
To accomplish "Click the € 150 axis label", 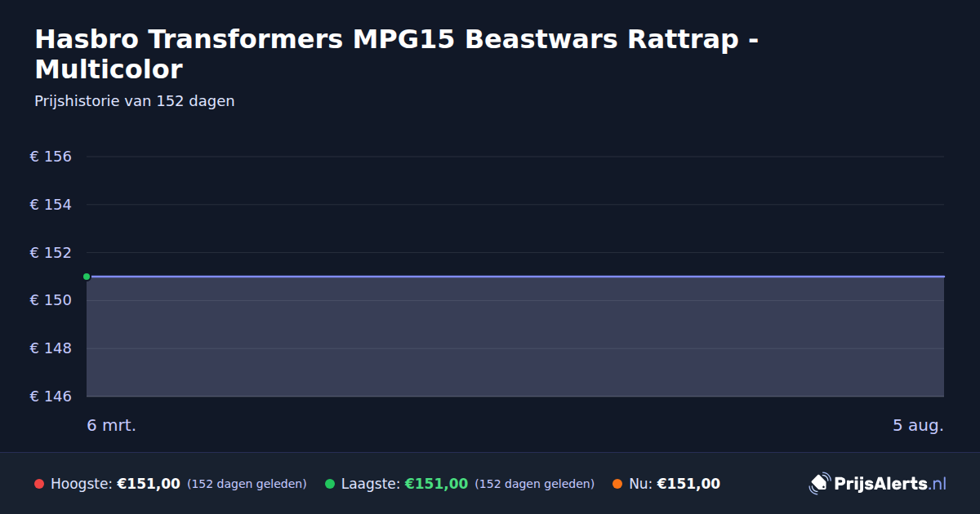I will click(51, 300).
